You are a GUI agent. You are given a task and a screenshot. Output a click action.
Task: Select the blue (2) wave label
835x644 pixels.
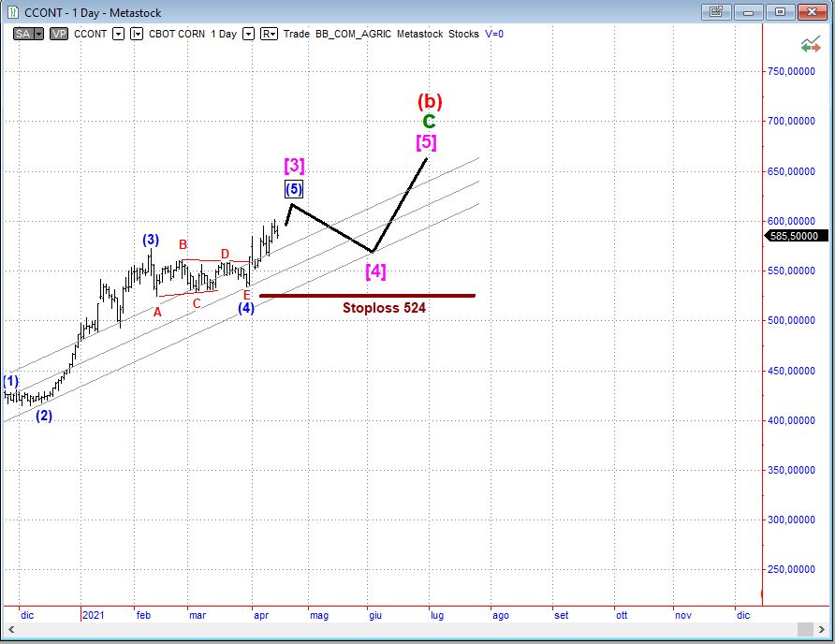pyautogui.click(x=44, y=416)
